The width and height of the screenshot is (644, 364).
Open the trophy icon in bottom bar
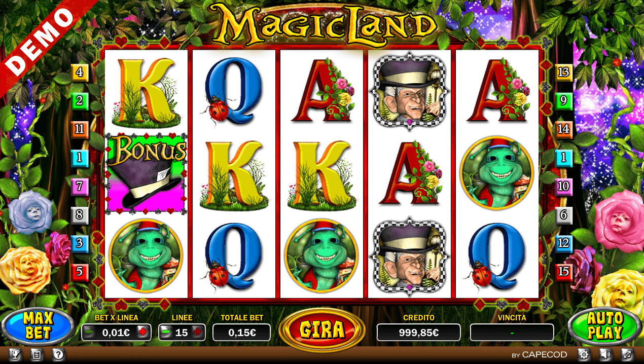click(14, 355)
